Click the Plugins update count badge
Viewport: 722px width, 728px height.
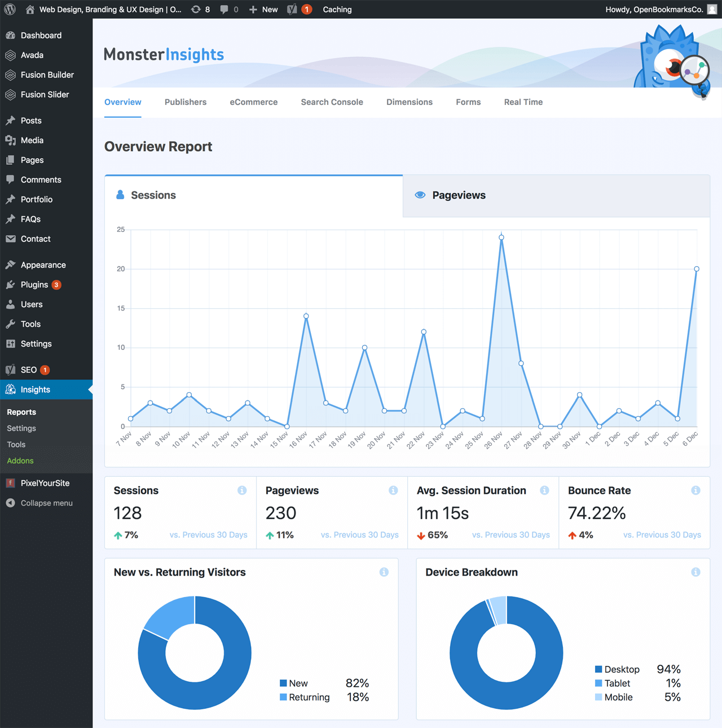coord(56,285)
